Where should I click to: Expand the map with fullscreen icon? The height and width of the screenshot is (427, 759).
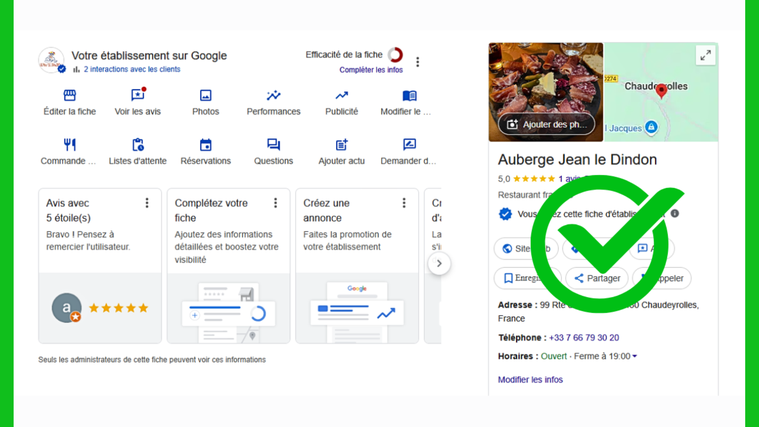[x=705, y=55]
